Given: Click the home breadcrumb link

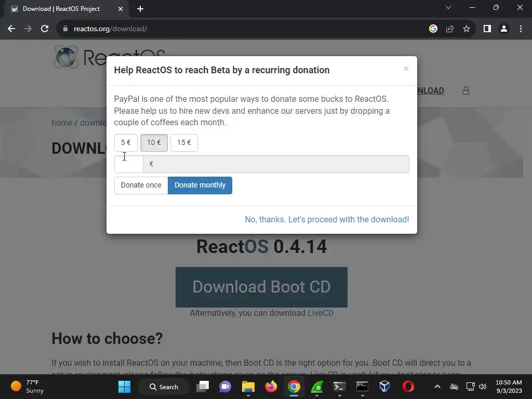Looking at the screenshot, I should [62, 123].
